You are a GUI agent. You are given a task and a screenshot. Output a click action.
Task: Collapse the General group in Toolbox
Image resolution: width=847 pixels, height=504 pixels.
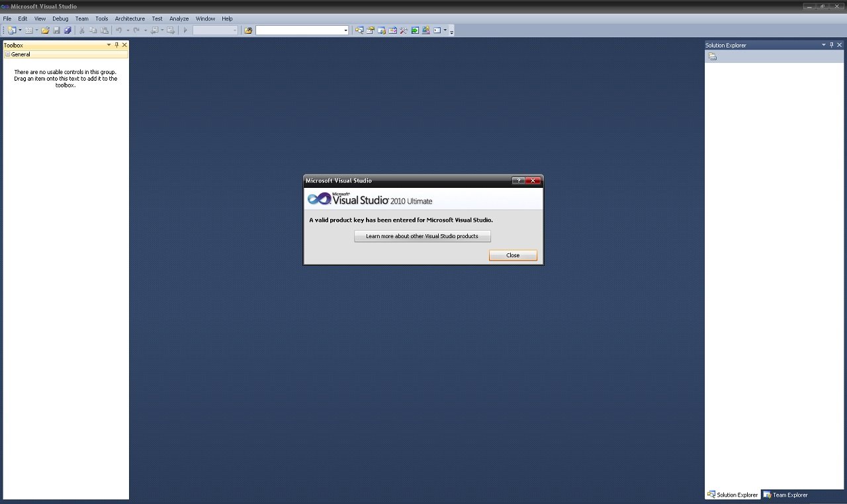[x=8, y=55]
